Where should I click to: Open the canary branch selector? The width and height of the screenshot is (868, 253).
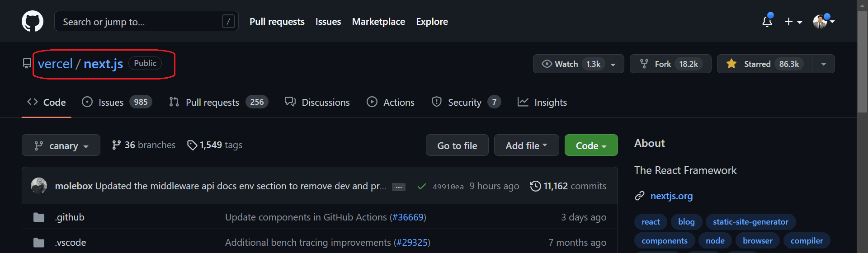[61, 145]
